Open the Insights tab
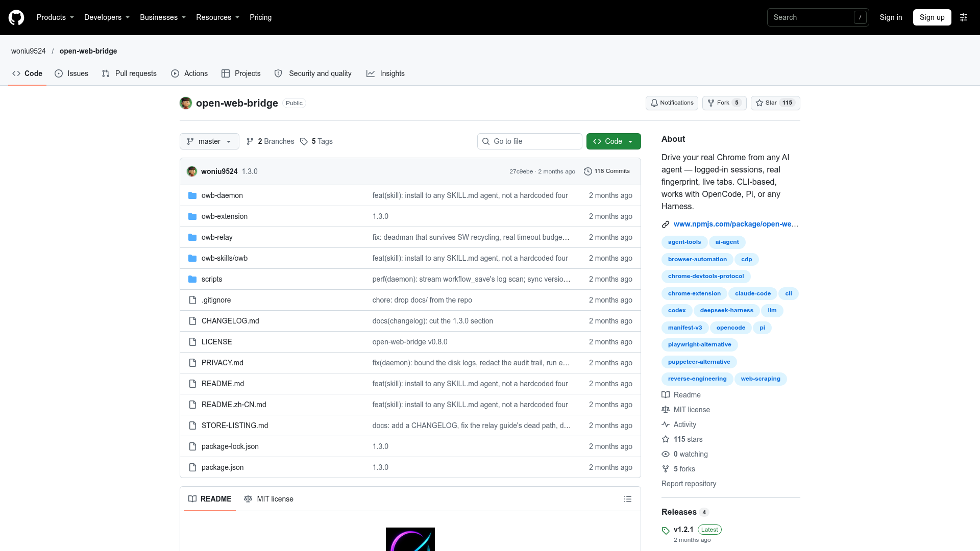Viewport: 980px width, 551px height. click(x=385, y=73)
